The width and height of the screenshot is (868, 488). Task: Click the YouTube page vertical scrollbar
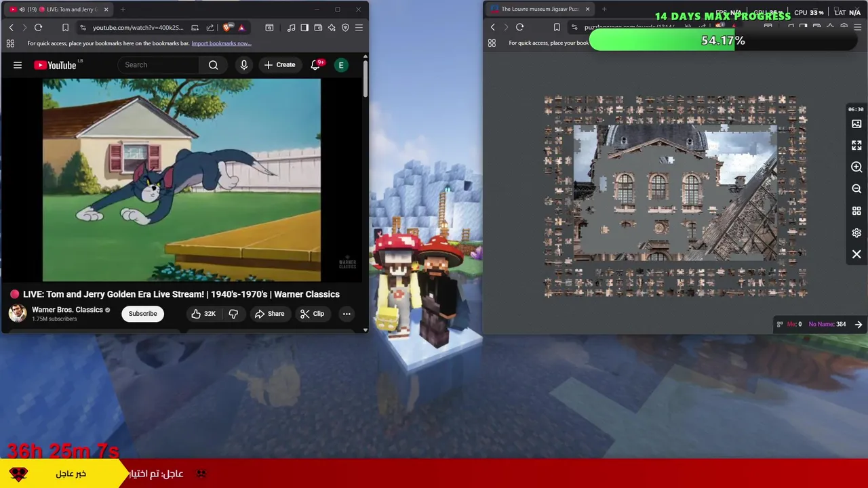[366, 78]
